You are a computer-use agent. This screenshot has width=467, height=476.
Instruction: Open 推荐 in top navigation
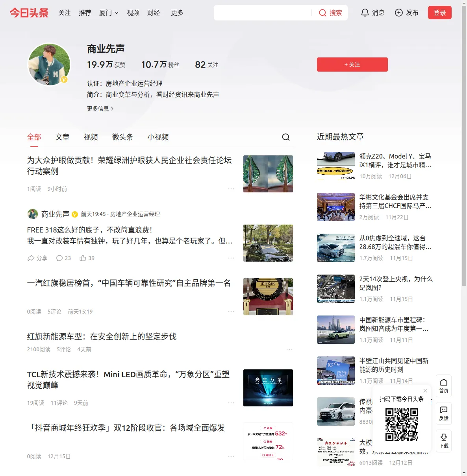point(85,13)
